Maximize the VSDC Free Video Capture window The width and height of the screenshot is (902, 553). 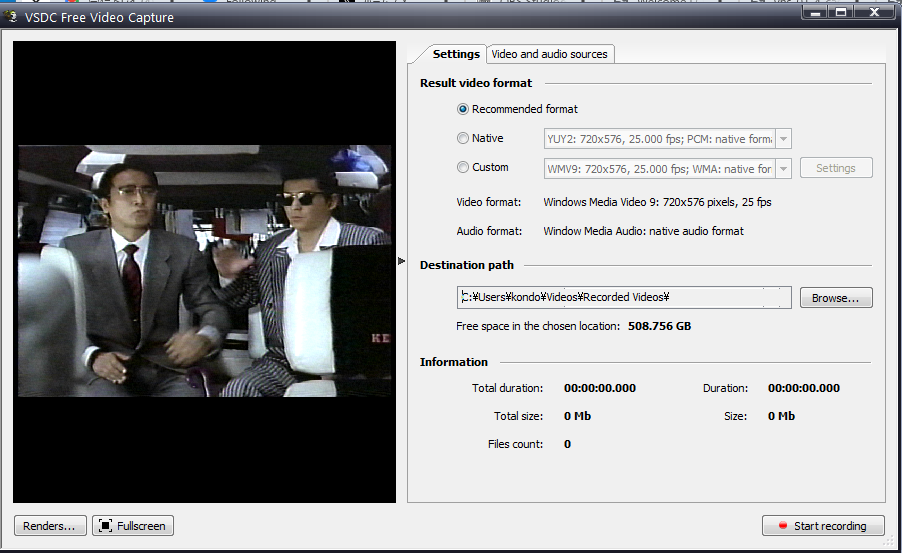[841, 12]
